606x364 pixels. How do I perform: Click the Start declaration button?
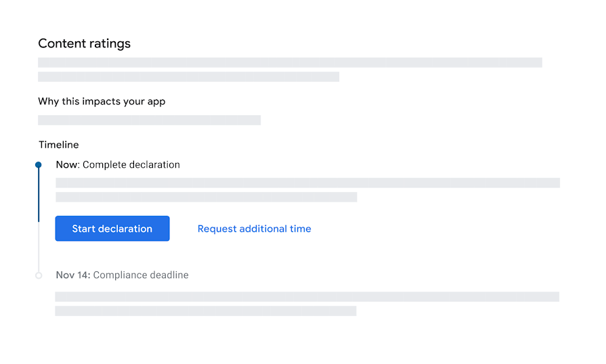click(x=112, y=229)
